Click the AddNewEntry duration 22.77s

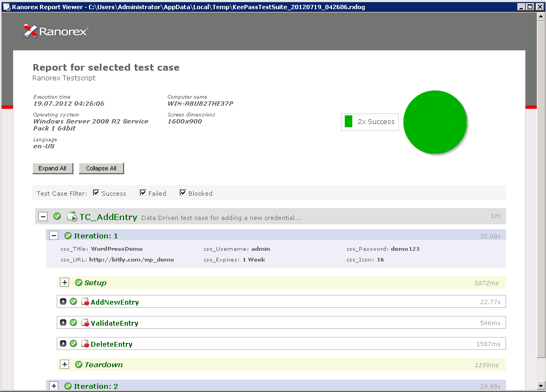point(490,302)
